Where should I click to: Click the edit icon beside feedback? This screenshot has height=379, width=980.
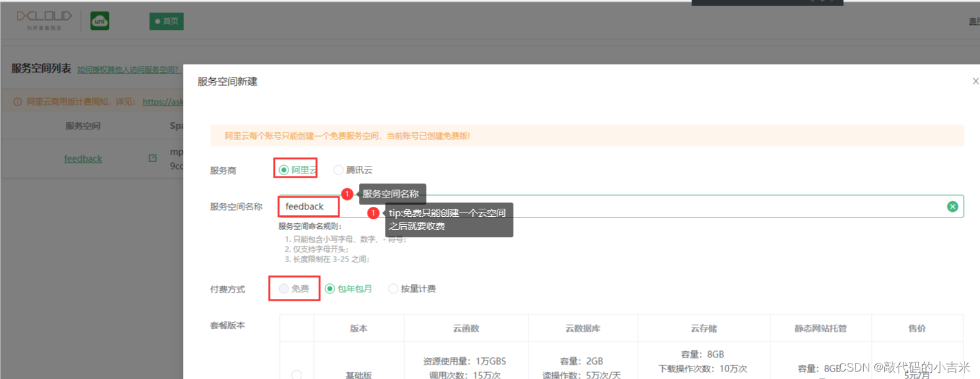click(152, 158)
